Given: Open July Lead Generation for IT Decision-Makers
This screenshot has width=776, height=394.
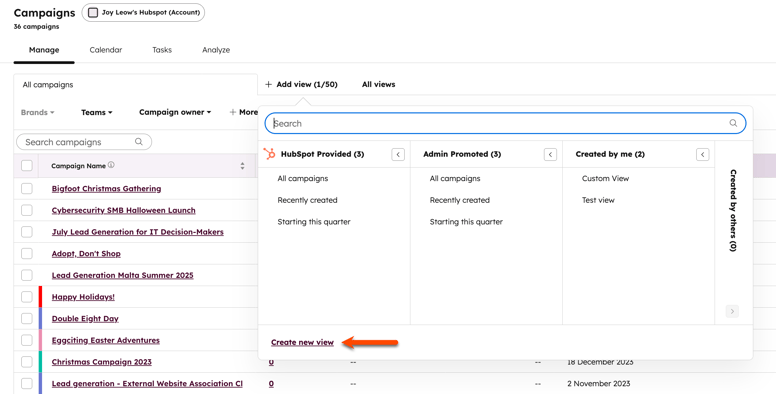Looking at the screenshot, I should [x=138, y=232].
